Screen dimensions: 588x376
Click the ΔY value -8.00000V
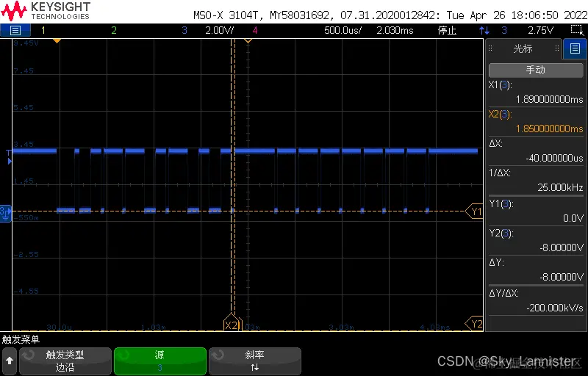click(x=562, y=277)
